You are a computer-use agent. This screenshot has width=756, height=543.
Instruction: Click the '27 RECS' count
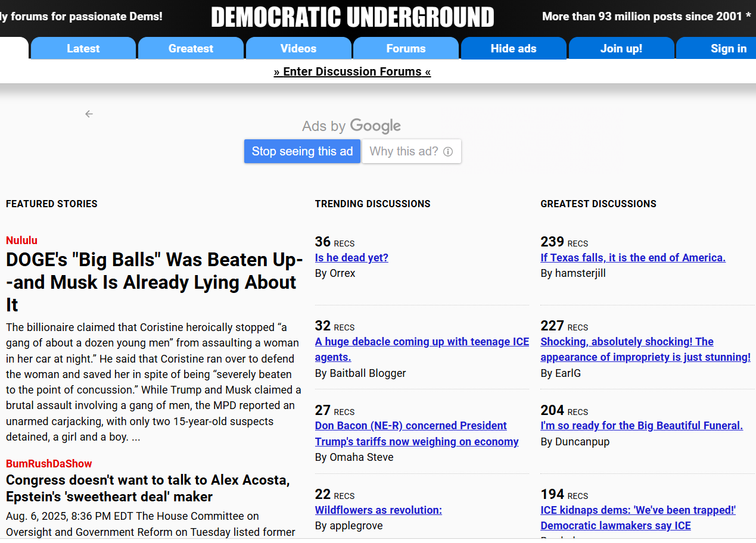click(x=335, y=410)
